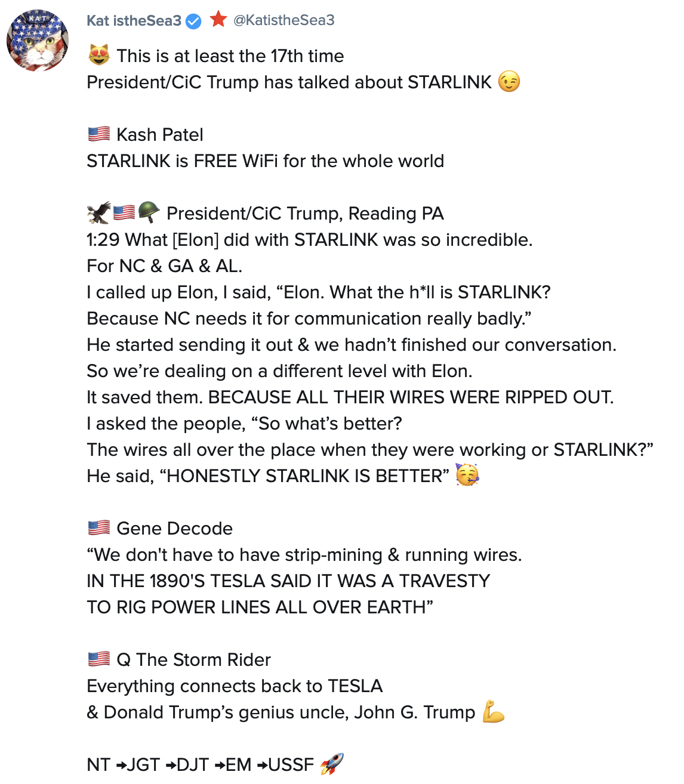Viewport: 684px width, 784px height.
Task: Click the eagle emoji
Action: click(98, 212)
